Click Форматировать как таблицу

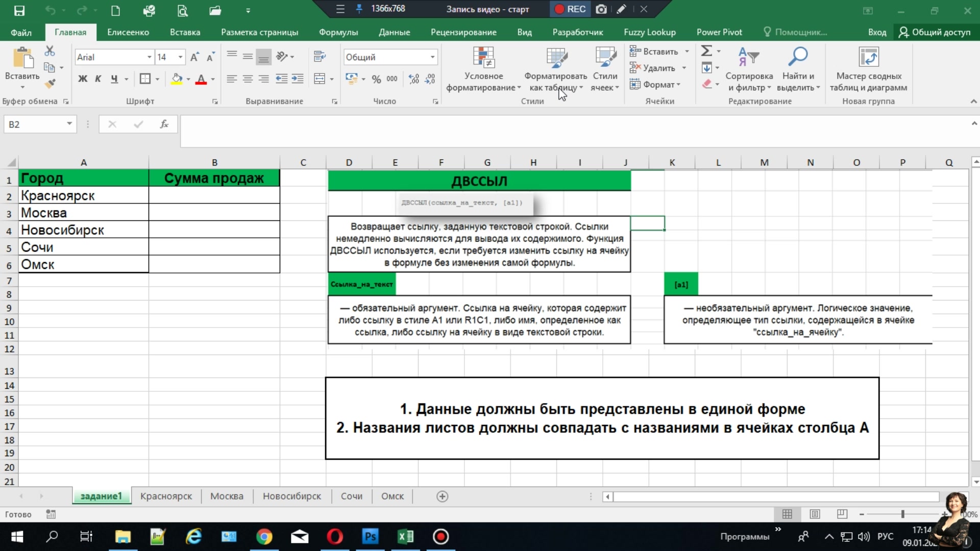coord(556,69)
